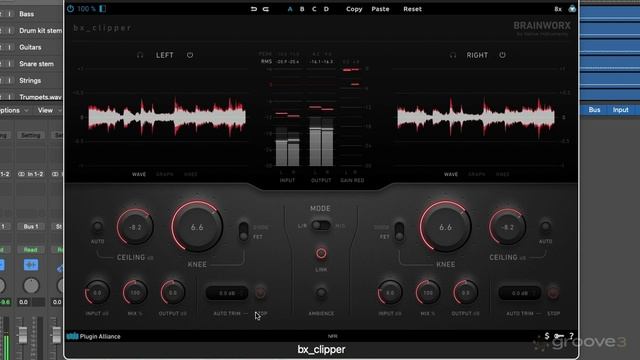
Task: Toggle the RIGHT channel power icon
Action: click(502, 55)
